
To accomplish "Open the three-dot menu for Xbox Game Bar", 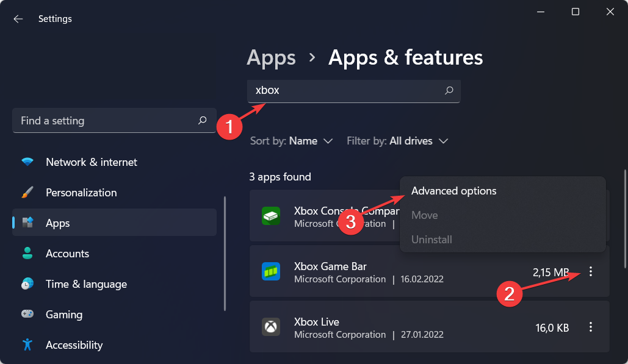I will tap(591, 271).
